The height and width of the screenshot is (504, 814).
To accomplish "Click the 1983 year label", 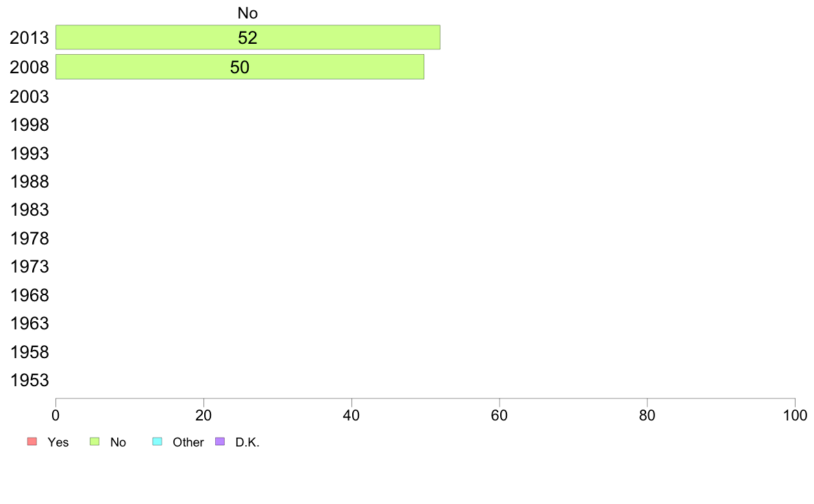I will tap(29, 210).
